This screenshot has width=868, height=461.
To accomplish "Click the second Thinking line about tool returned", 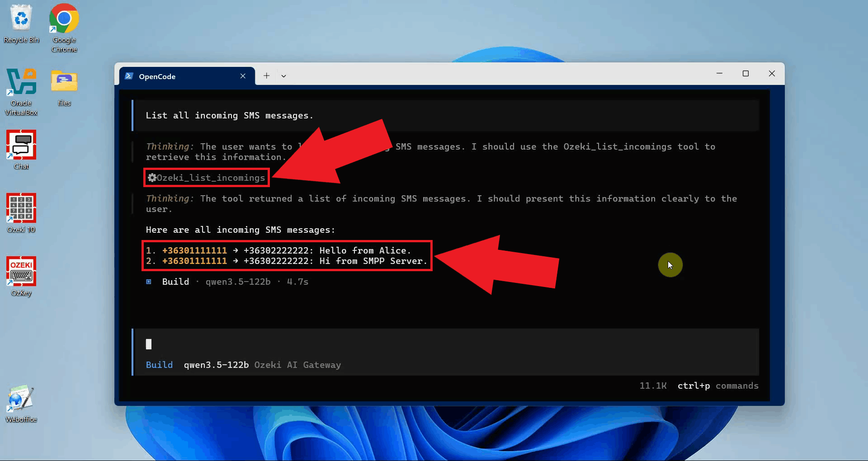I will pyautogui.click(x=441, y=203).
